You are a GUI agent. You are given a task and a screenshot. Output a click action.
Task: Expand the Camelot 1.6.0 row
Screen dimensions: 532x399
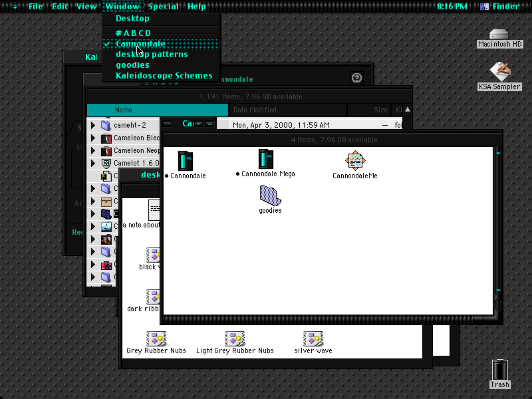pyautogui.click(x=93, y=163)
